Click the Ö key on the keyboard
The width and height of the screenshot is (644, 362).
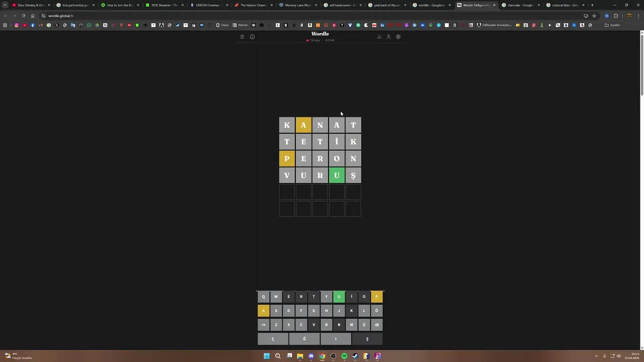click(x=376, y=311)
